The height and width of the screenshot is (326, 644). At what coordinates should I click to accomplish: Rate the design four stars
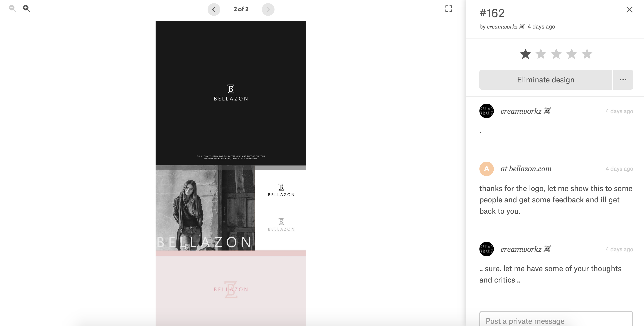(x=571, y=54)
